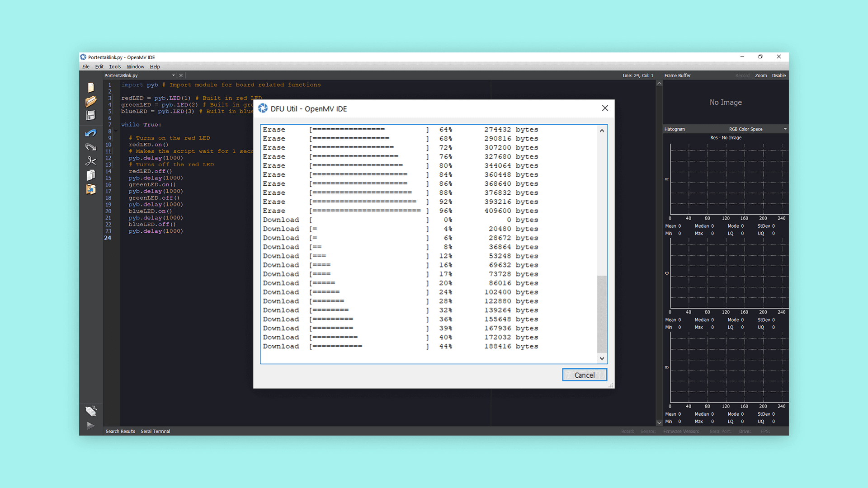Click the blue Undo arrow icon
The image size is (868, 488).
point(91,133)
